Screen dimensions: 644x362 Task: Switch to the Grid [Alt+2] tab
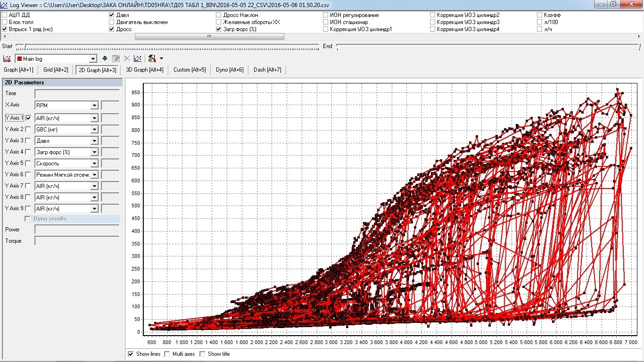click(x=56, y=70)
